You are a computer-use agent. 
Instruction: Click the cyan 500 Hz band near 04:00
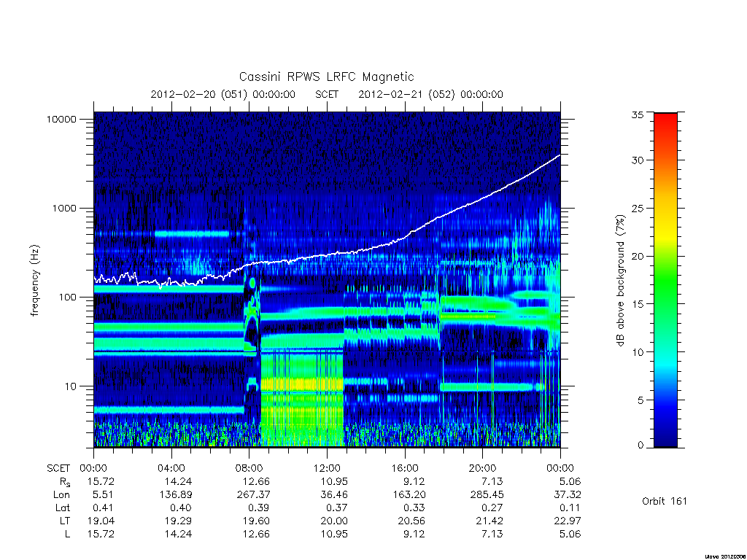tap(193, 234)
